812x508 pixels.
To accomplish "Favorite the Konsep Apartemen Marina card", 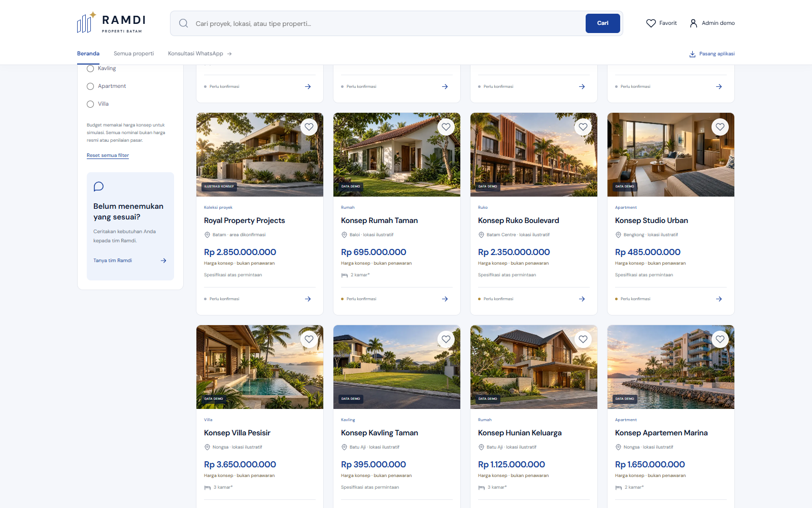I will point(720,339).
